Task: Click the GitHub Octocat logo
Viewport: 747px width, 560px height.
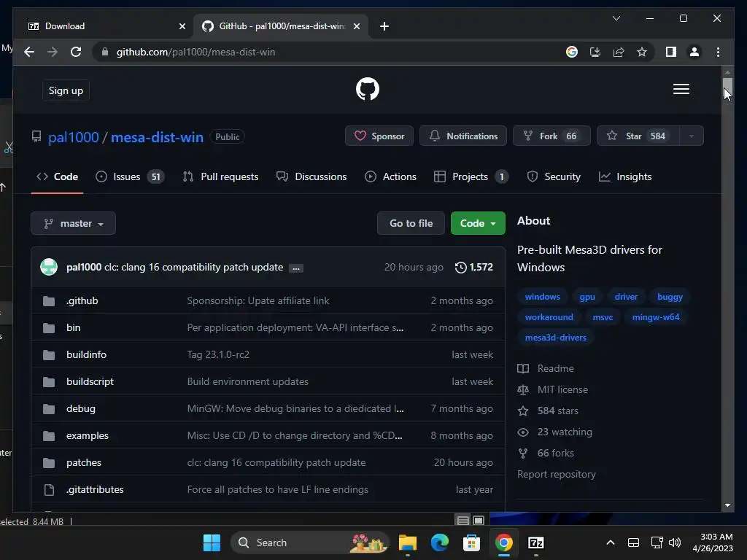Action: [x=368, y=89]
